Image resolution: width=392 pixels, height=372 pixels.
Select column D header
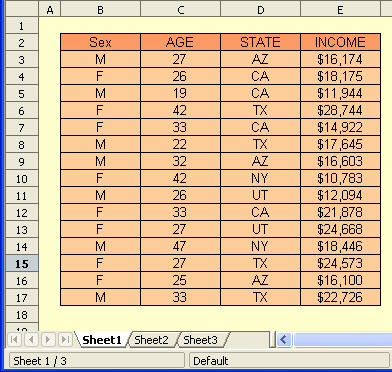coord(260,9)
